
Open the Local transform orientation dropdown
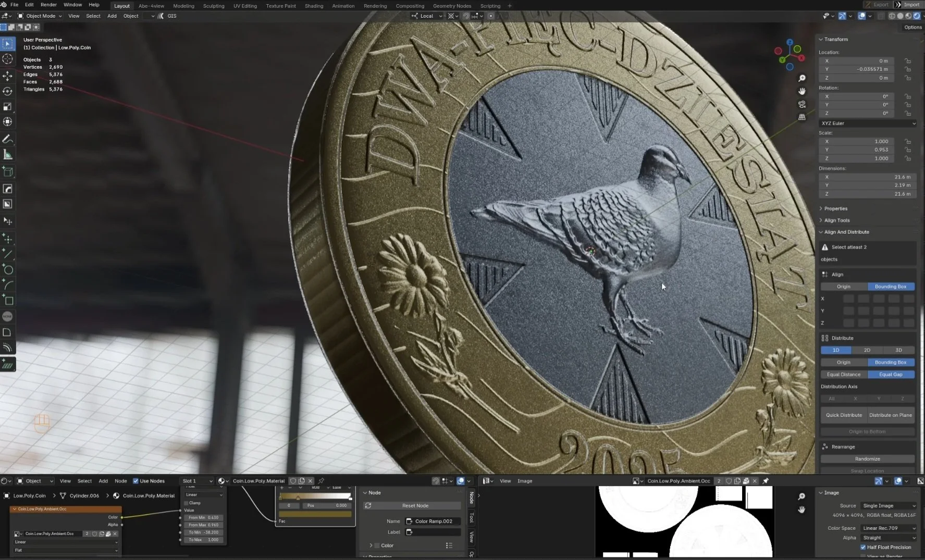point(427,16)
